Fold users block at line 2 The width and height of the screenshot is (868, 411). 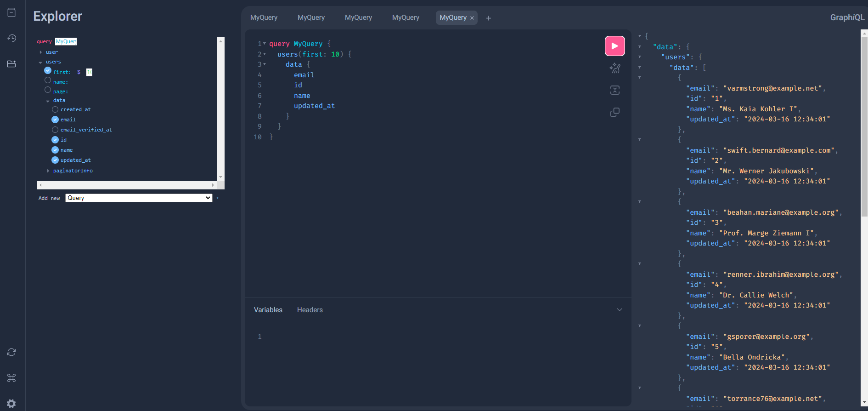265,54
